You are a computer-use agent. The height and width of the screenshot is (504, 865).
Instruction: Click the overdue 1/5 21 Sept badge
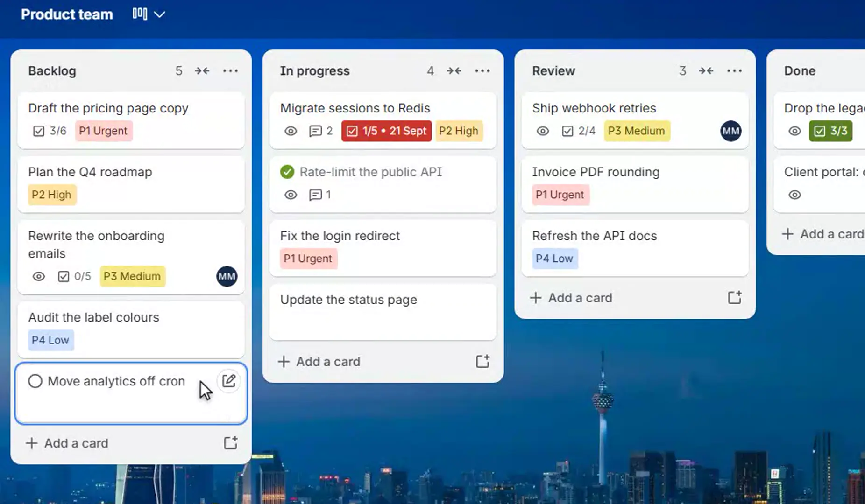(386, 131)
